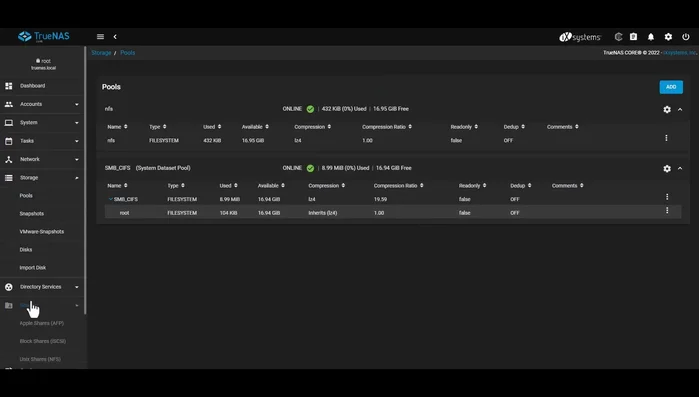Sort nfs table by Used
The image size is (699, 397).
click(x=212, y=127)
